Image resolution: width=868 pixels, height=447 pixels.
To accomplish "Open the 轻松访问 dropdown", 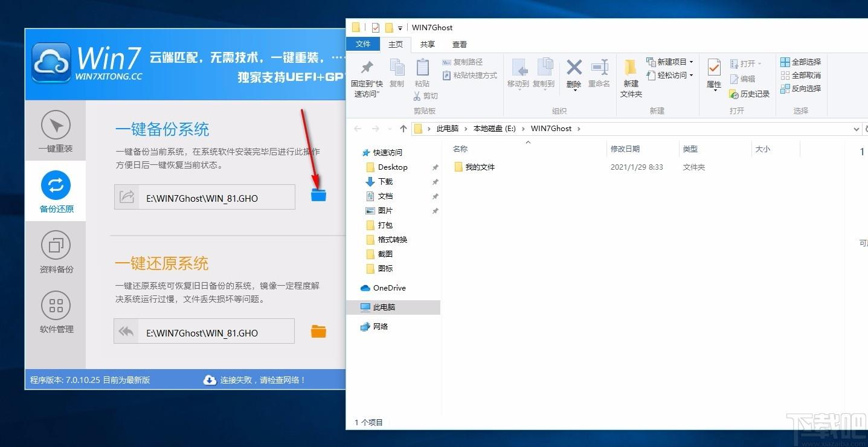I will point(669,76).
